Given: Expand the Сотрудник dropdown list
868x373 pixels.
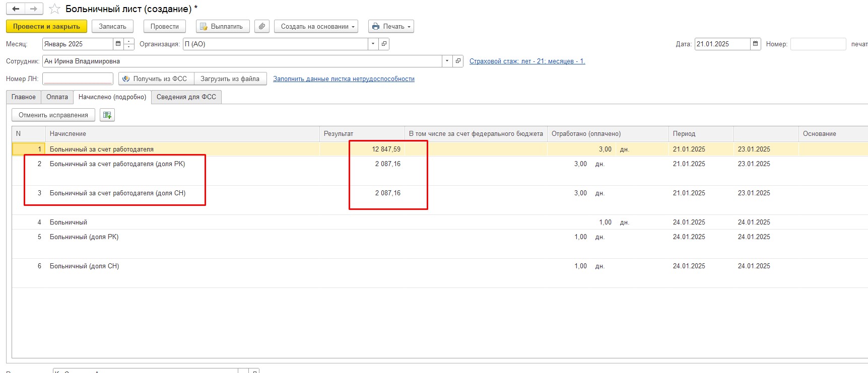Looking at the screenshot, I should point(447,61).
